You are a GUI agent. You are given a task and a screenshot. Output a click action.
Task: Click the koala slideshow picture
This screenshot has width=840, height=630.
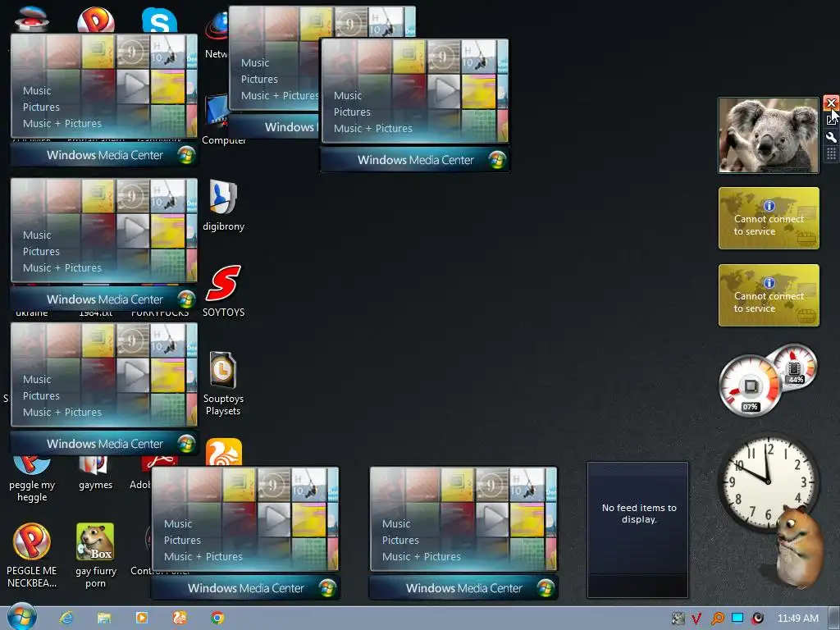(x=768, y=135)
